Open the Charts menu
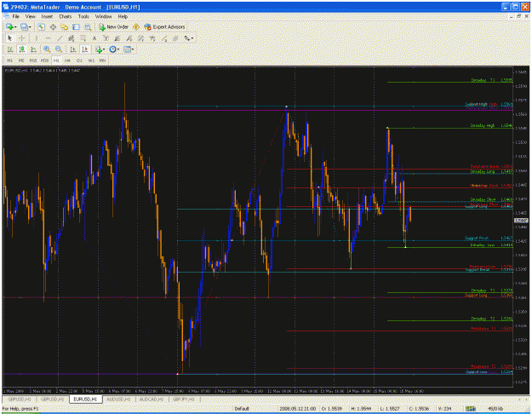 pyautogui.click(x=66, y=16)
